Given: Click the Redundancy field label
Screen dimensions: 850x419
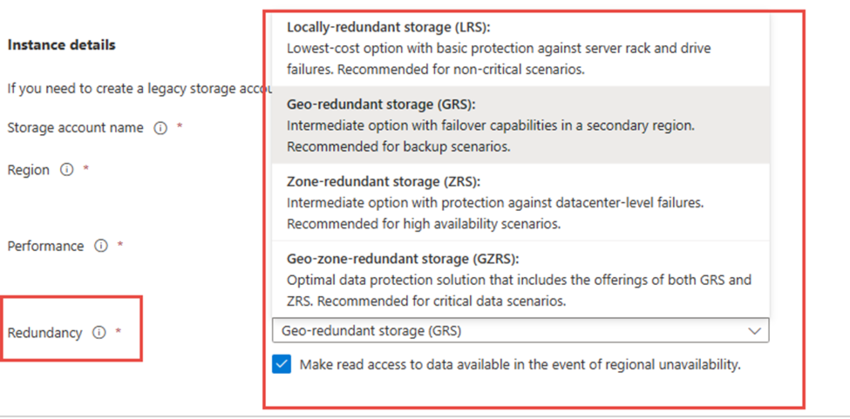Looking at the screenshot, I should (x=45, y=333).
